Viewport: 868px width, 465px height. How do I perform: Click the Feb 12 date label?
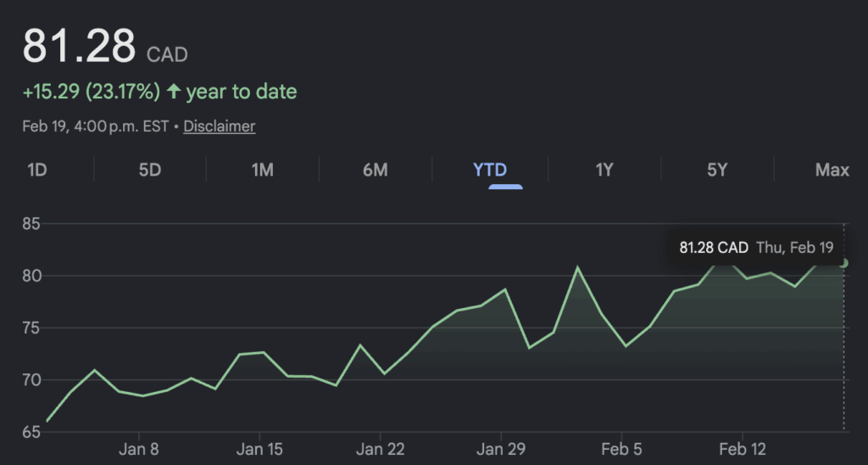click(x=743, y=449)
